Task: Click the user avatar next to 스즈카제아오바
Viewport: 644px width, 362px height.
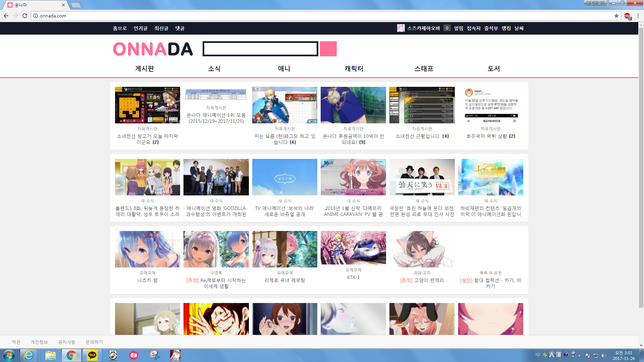Action: click(400, 28)
